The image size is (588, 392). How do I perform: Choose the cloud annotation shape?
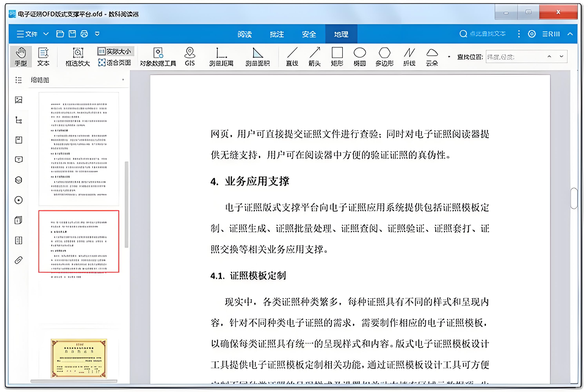click(x=432, y=56)
